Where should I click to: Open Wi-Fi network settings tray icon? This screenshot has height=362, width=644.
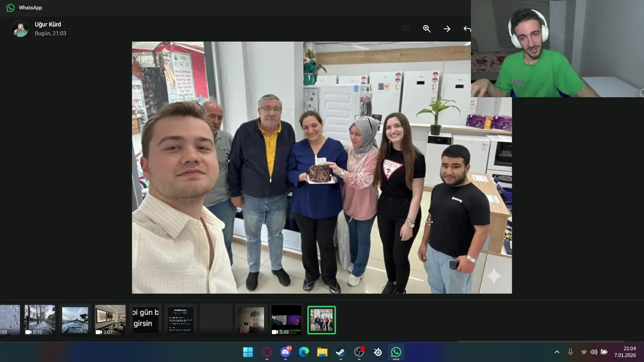(584, 352)
